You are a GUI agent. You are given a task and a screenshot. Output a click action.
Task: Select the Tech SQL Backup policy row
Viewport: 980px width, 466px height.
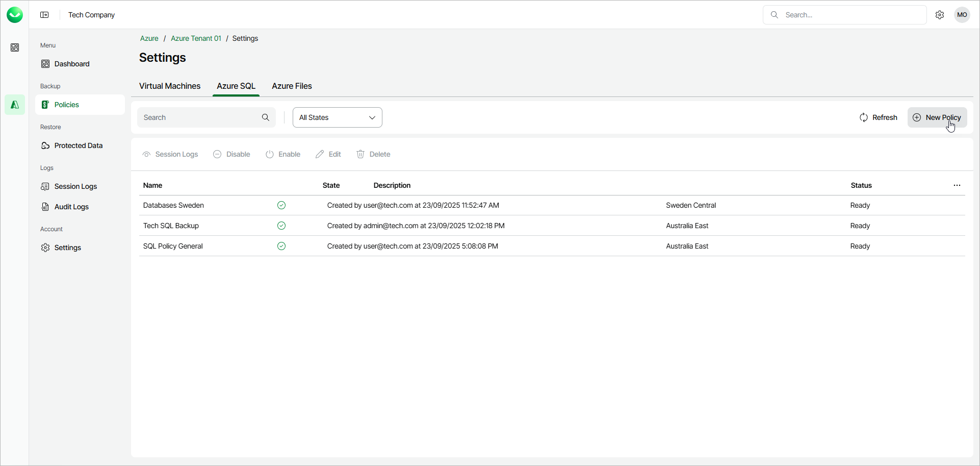171,226
